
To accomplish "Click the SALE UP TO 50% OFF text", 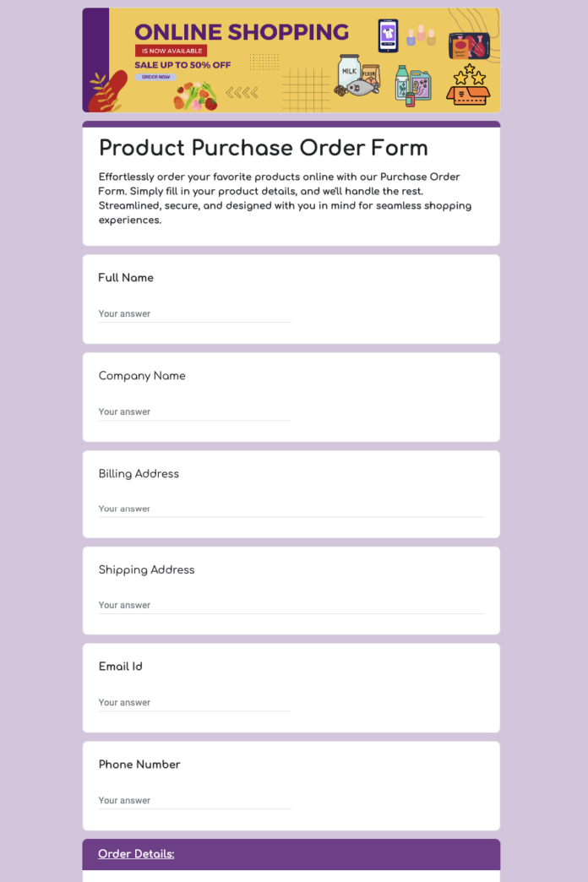I will (x=182, y=65).
